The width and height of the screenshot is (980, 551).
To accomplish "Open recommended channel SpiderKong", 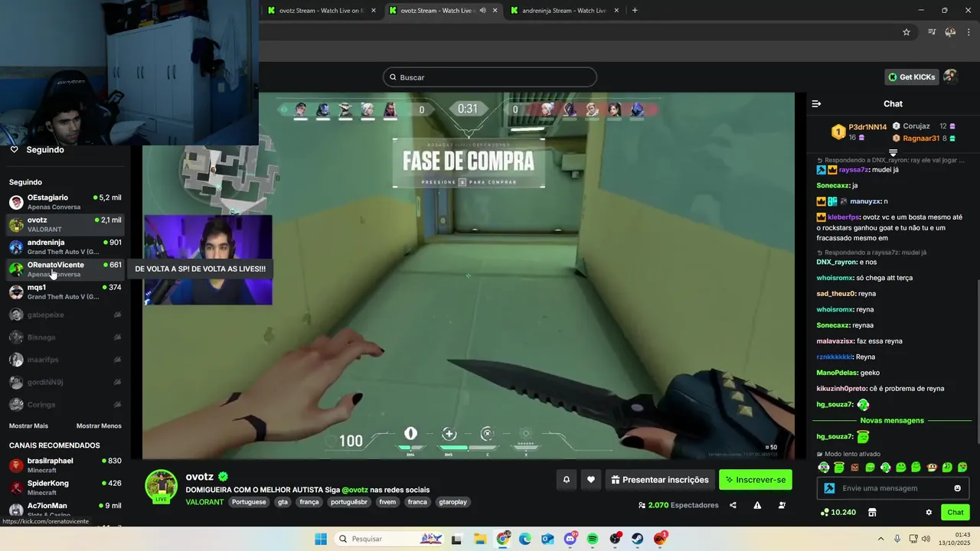I will coord(65,487).
